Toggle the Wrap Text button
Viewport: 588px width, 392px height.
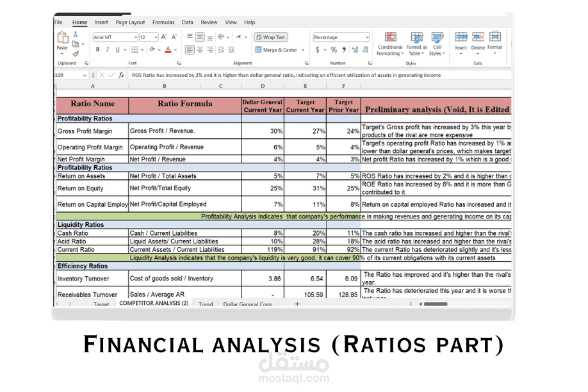coord(271,37)
